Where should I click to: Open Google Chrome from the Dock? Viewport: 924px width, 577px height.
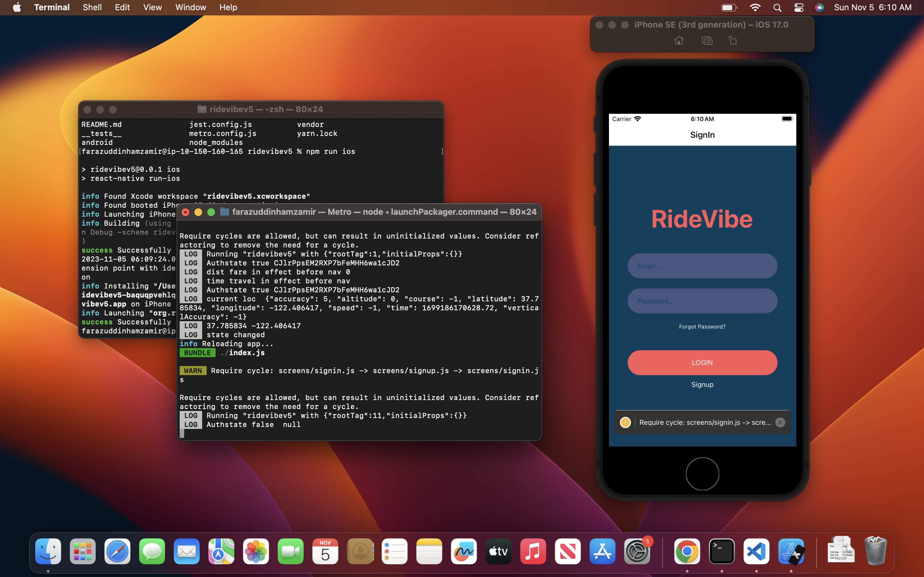coord(687,551)
